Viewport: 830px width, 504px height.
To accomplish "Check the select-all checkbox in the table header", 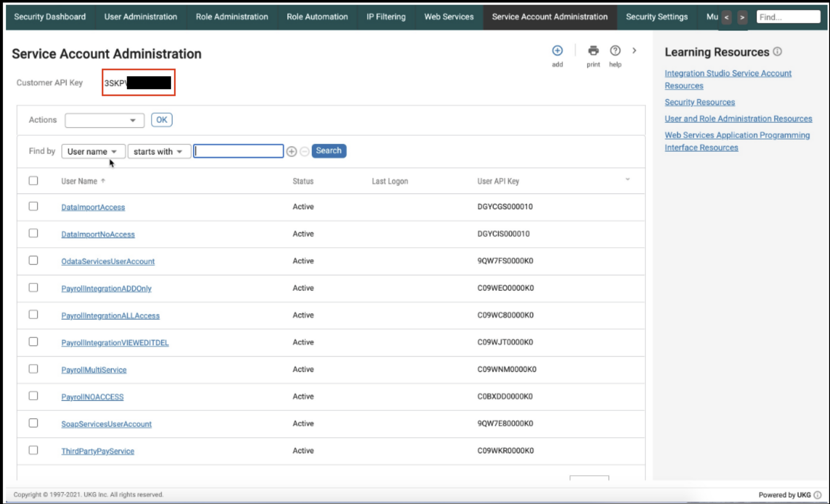I will (33, 181).
